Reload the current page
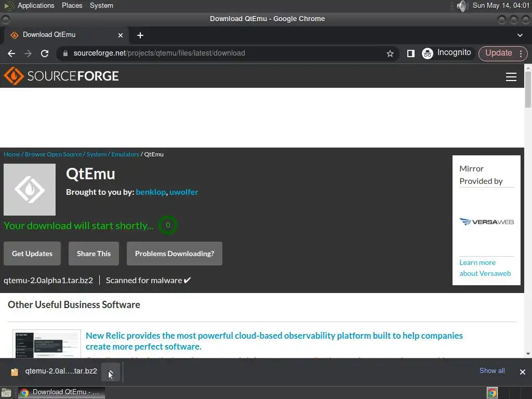This screenshot has width=532, height=399. (x=45, y=54)
